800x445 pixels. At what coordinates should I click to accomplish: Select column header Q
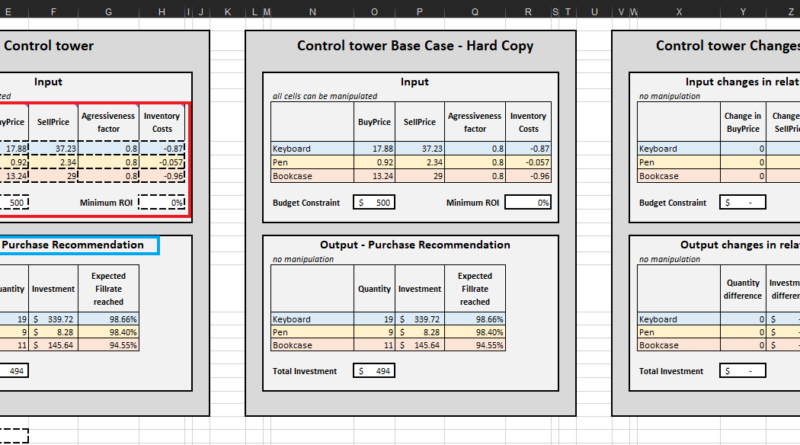pyautogui.click(x=475, y=12)
